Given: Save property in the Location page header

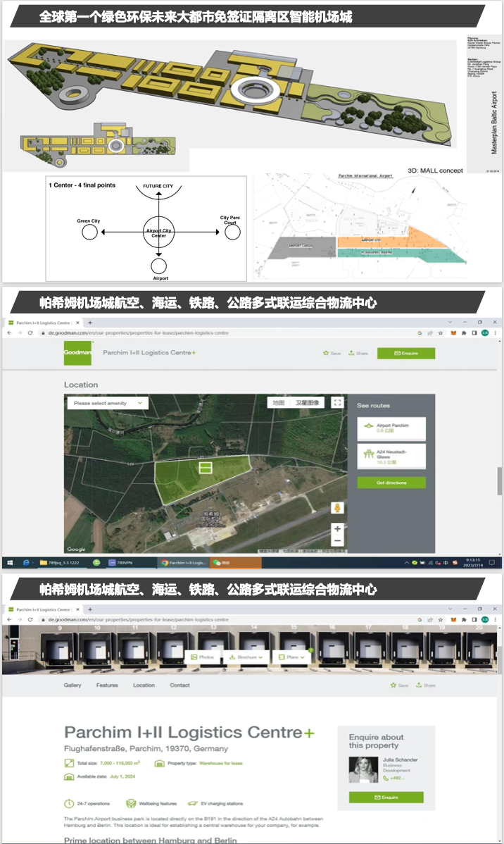Looking at the screenshot, I should (332, 353).
